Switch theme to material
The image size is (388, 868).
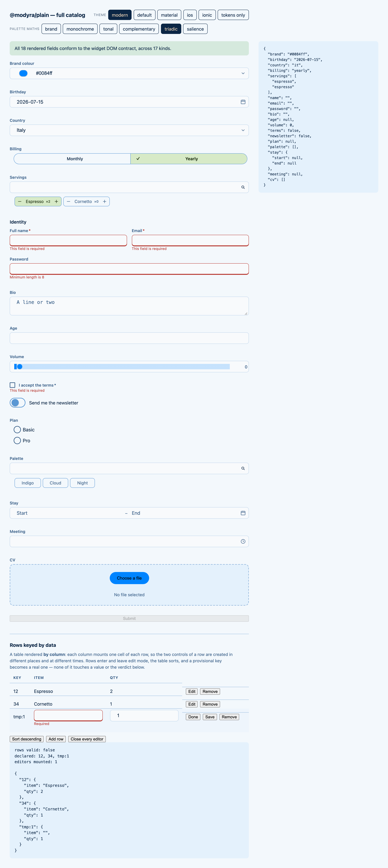169,15
